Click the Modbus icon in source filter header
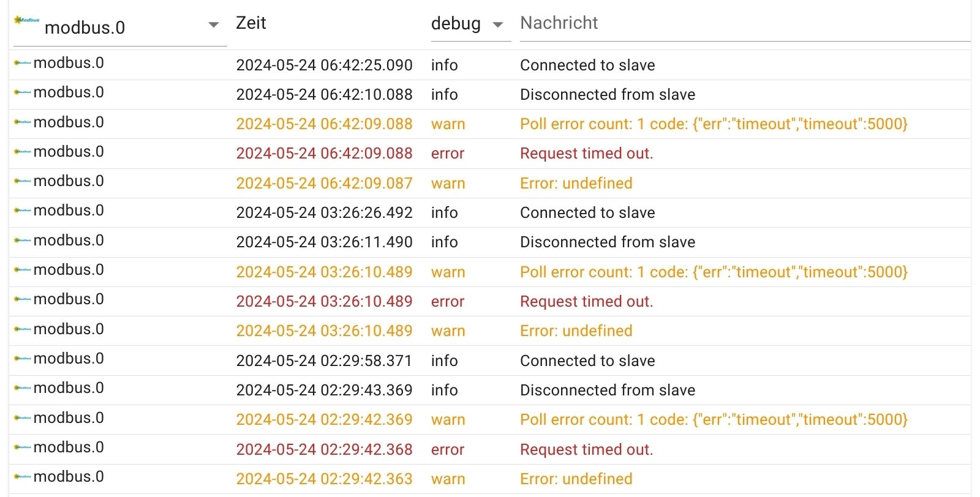980x497 pixels. click(26, 21)
